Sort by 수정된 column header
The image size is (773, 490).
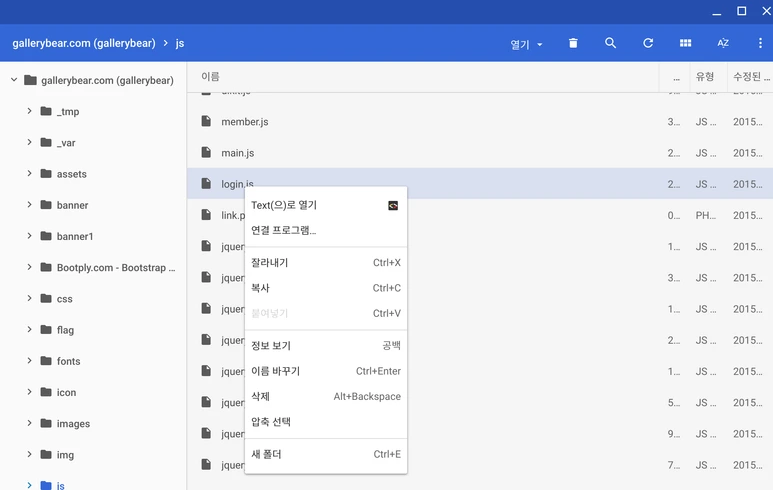point(751,76)
